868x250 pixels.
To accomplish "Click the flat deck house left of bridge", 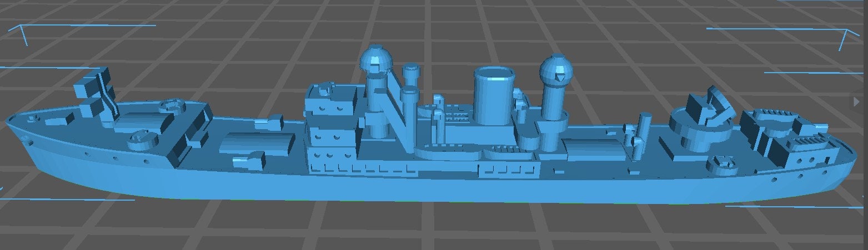I will tap(255, 142).
